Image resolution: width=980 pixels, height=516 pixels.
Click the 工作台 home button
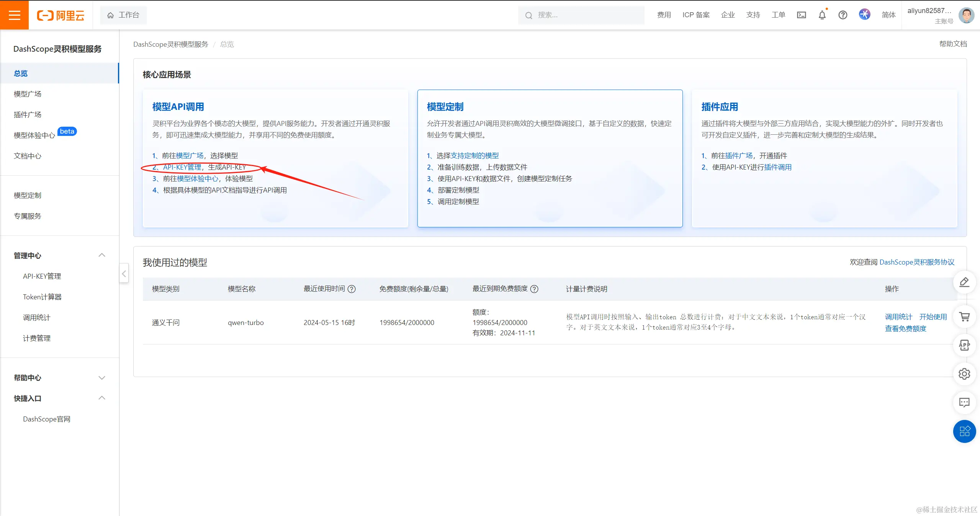pyautogui.click(x=123, y=15)
